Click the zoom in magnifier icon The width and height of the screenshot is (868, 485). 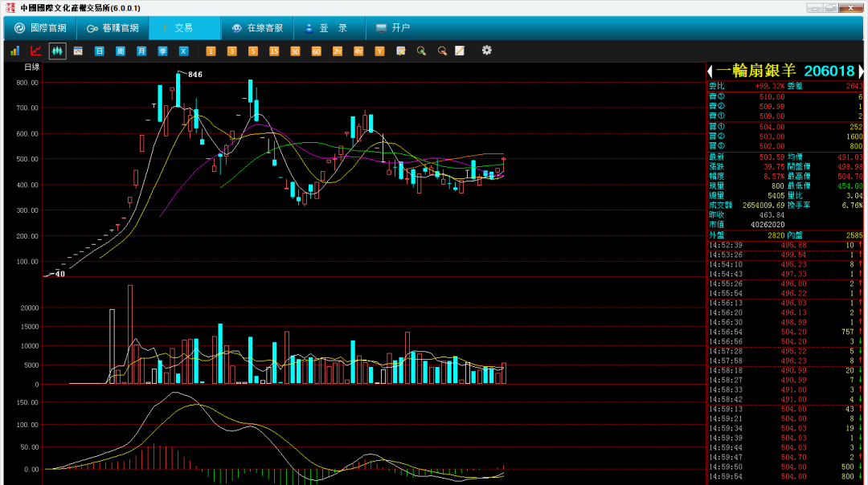click(x=421, y=51)
